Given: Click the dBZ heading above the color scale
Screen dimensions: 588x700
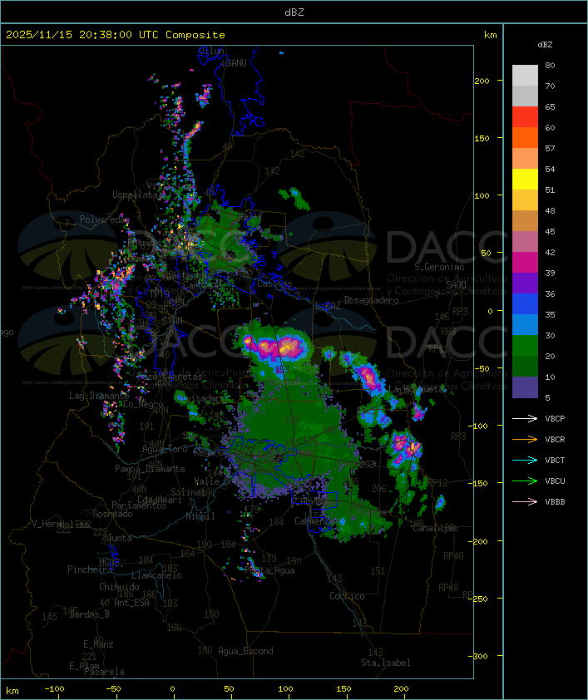Looking at the screenshot, I should (x=545, y=45).
